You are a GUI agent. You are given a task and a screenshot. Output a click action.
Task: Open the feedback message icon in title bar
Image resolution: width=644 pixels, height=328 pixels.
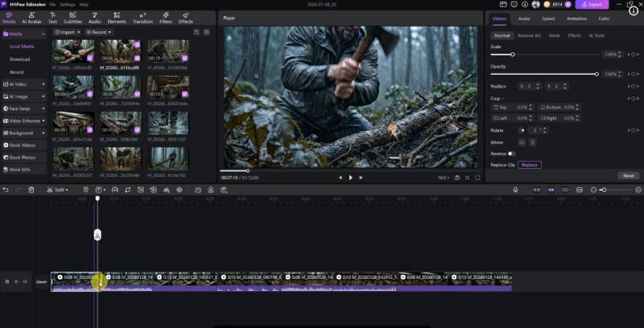(x=514, y=5)
